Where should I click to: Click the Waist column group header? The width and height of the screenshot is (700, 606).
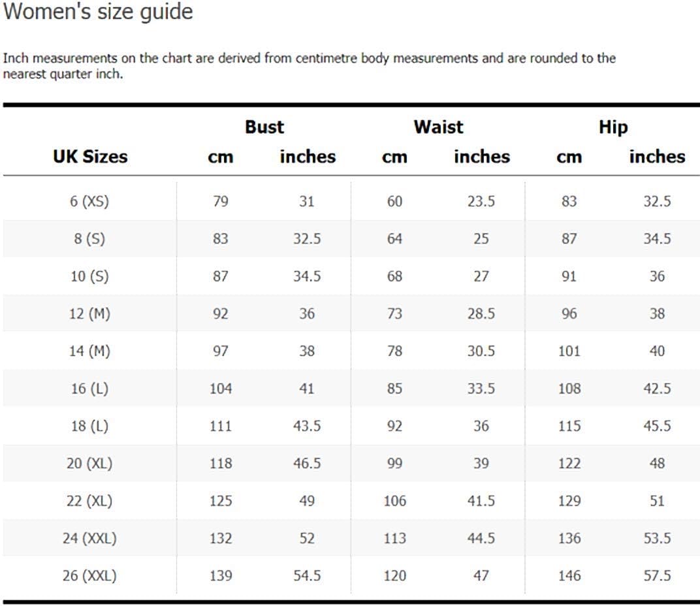(438, 127)
